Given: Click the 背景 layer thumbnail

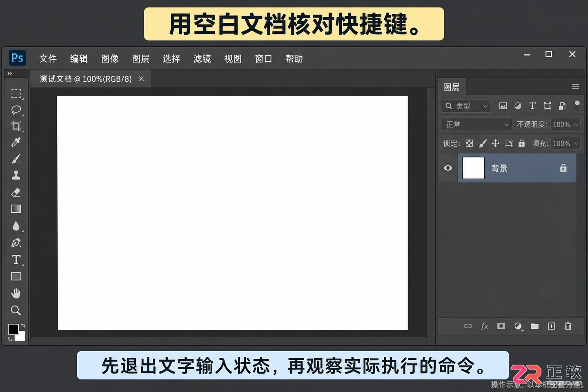Looking at the screenshot, I should 473,168.
